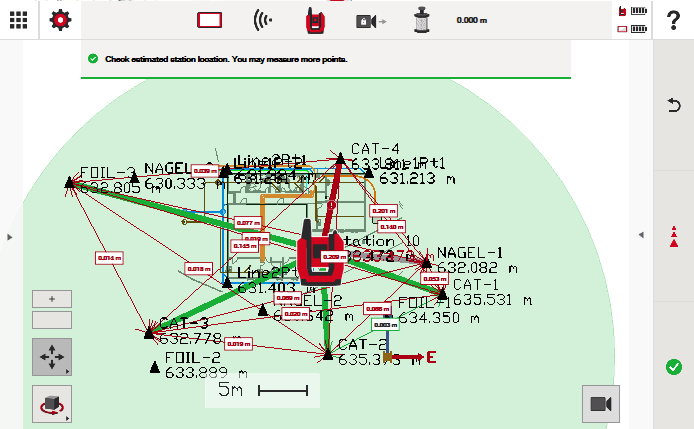Open the pan arrows tool dropdown
Image resolution: width=694 pixels, height=429 pixels.
point(52,357)
